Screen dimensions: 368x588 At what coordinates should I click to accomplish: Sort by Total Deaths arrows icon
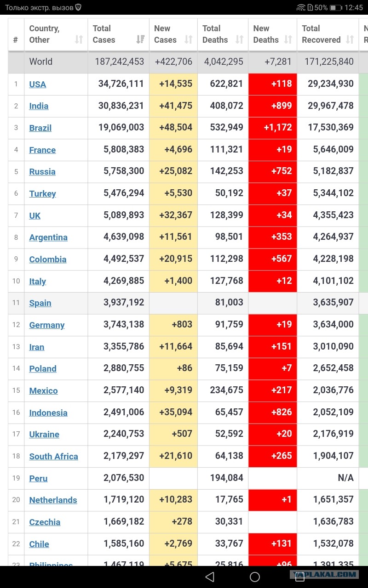(x=239, y=40)
